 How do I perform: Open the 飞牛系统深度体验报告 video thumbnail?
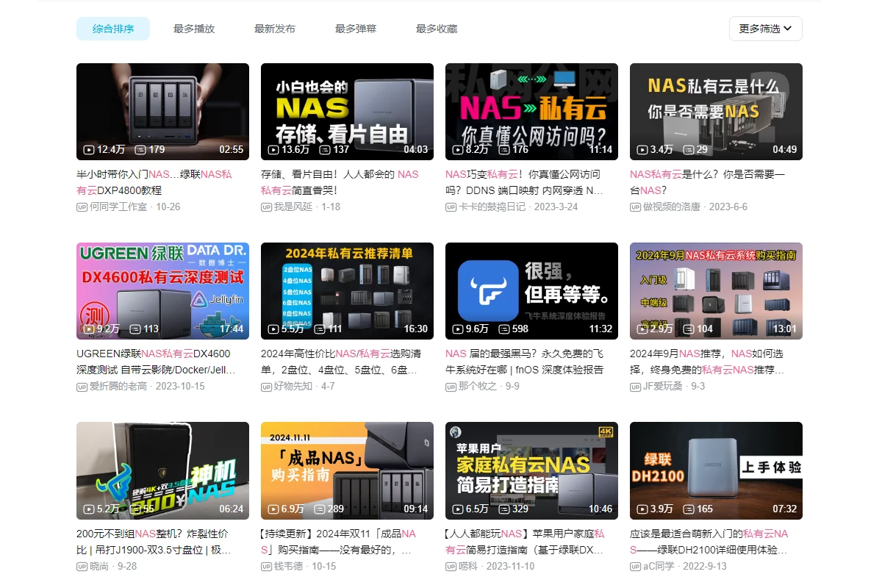[531, 291]
